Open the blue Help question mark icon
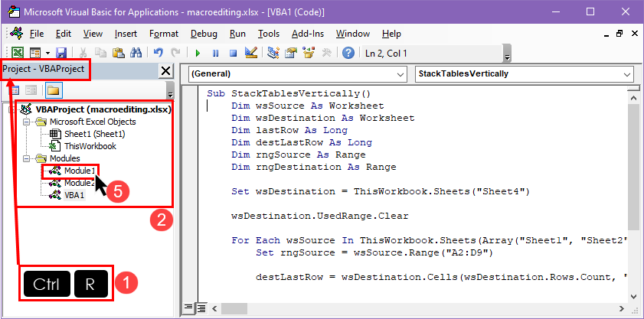 348,53
